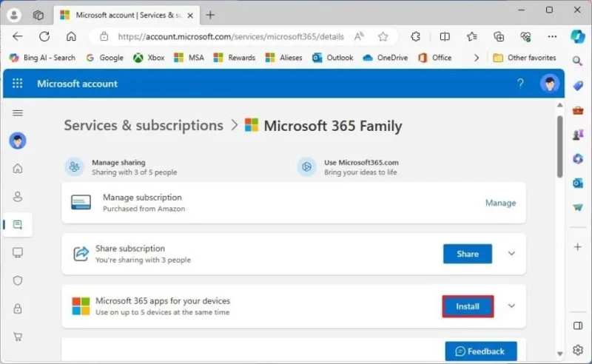
Task: Open sidebar Search magnifier
Action: 577,61
